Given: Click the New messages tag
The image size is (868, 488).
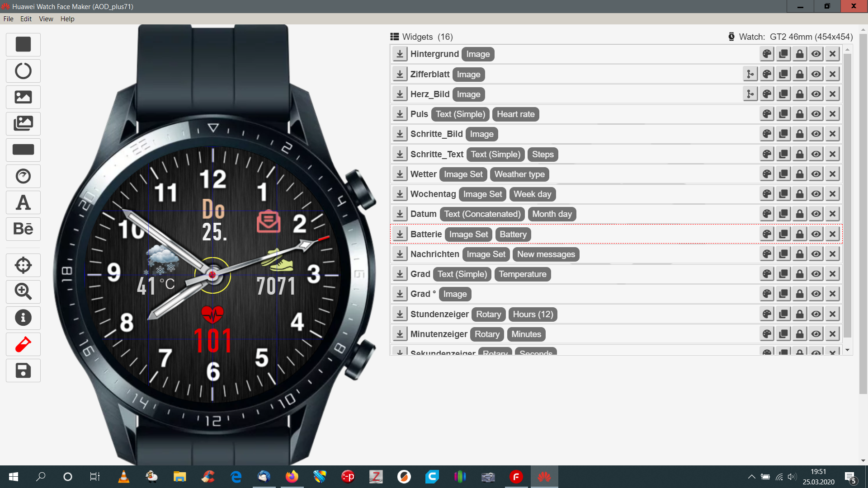Looking at the screenshot, I should (546, 254).
